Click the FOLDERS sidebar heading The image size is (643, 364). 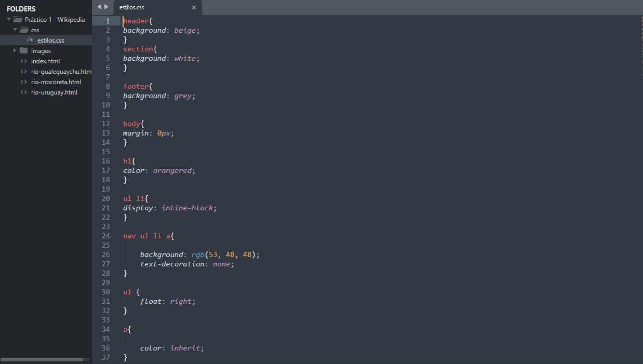pyautogui.click(x=21, y=9)
